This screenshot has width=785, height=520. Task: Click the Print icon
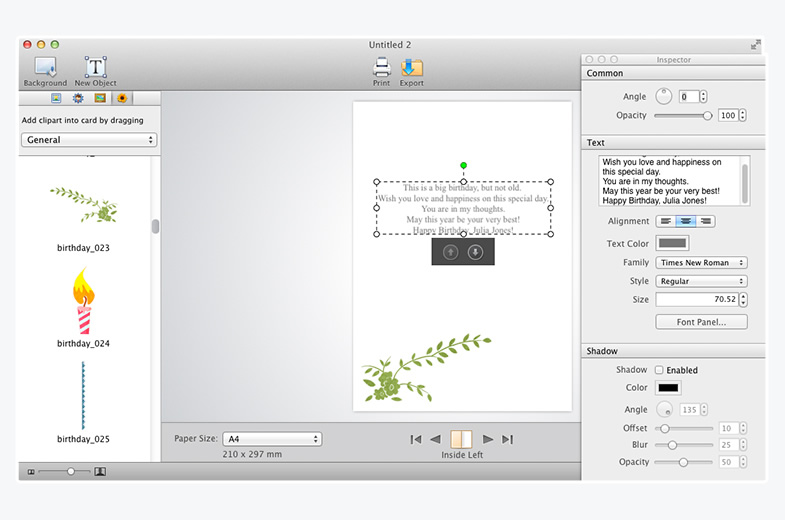381,68
